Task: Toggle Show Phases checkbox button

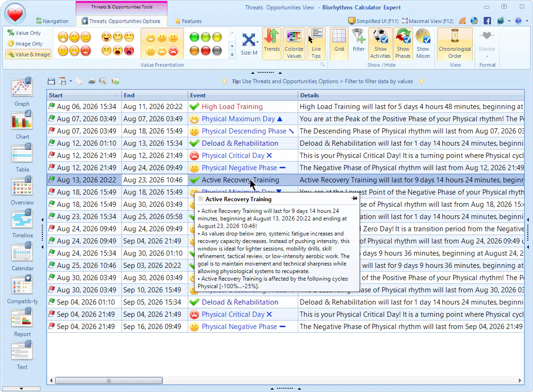Action: pyautogui.click(x=403, y=44)
